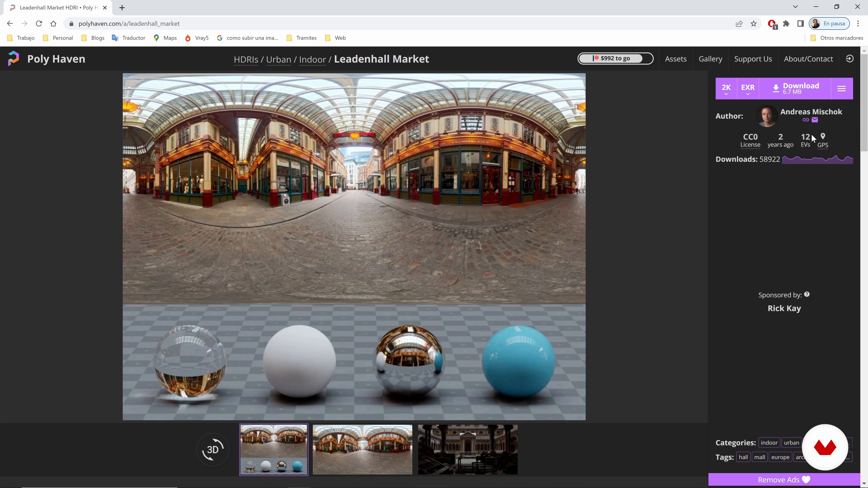Viewport: 868px width, 488px height.
Task: Click the downloads sparkline graph
Action: (817, 159)
